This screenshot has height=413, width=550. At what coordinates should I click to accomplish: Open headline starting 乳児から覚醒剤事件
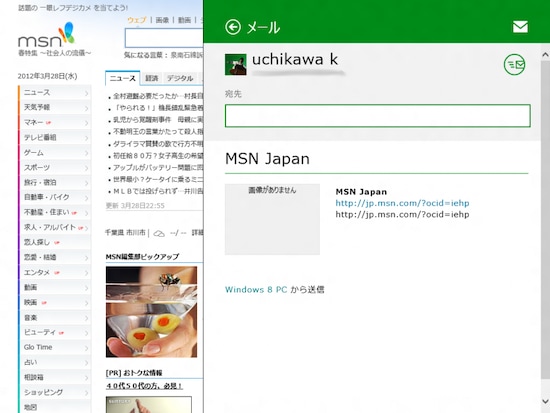pos(158,120)
